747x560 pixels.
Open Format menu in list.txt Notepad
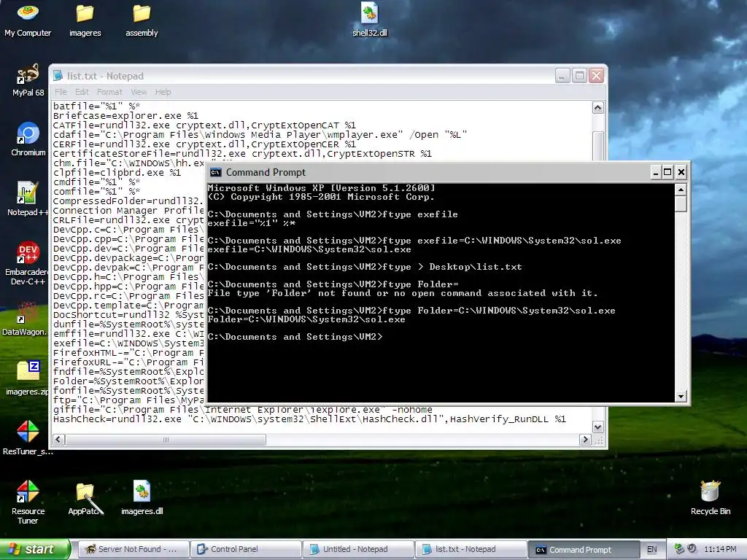[109, 92]
